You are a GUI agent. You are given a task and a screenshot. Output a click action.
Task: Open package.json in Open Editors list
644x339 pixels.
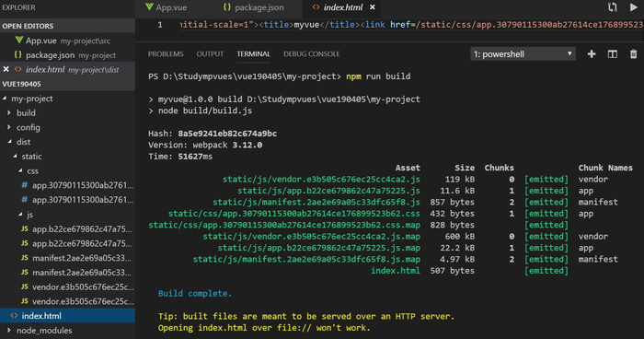point(67,54)
